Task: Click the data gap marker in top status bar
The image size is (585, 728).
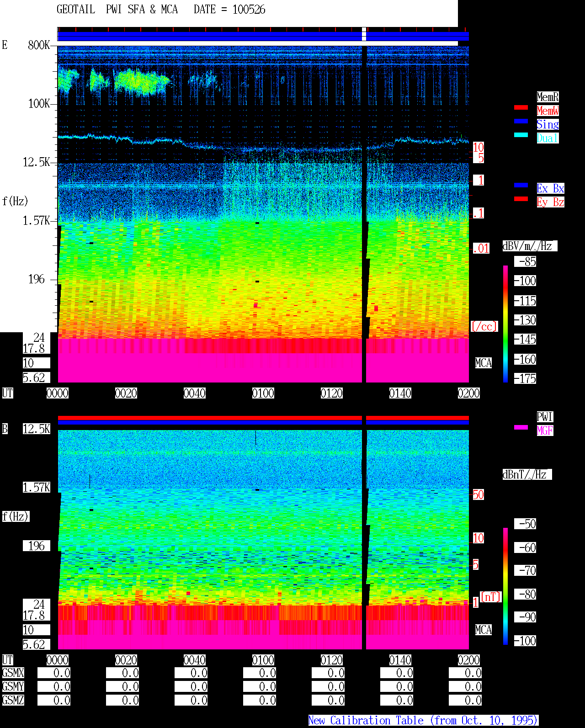Action: click(x=364, y=34)
